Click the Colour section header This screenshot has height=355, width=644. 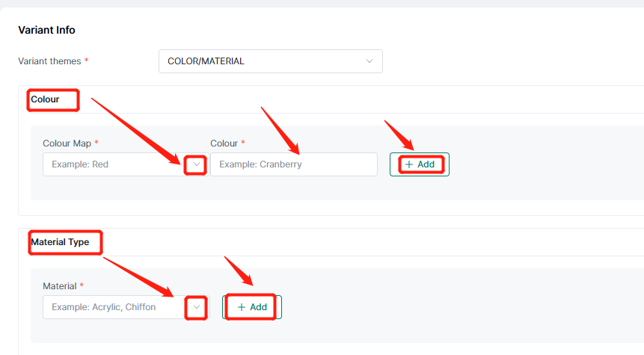(45, 99)
